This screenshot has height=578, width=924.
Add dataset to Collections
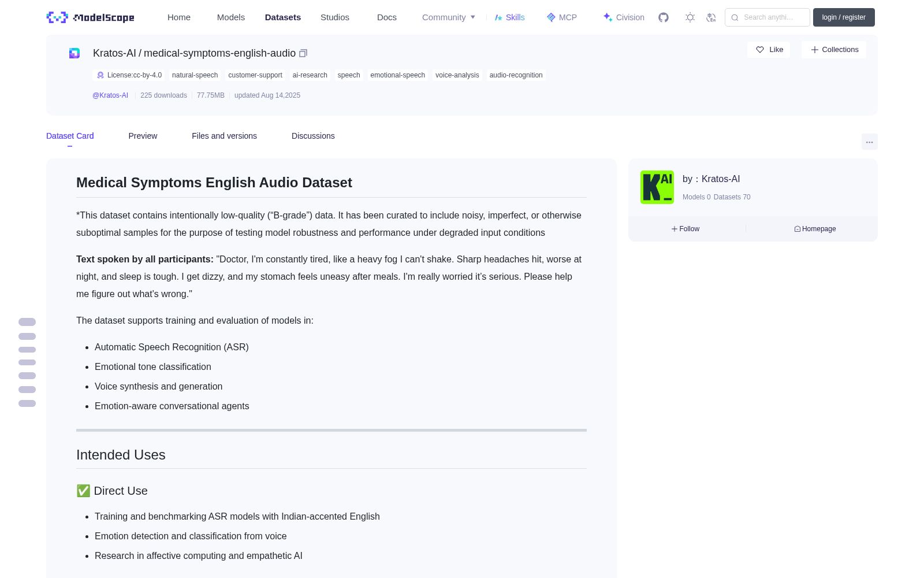(834, 50)
